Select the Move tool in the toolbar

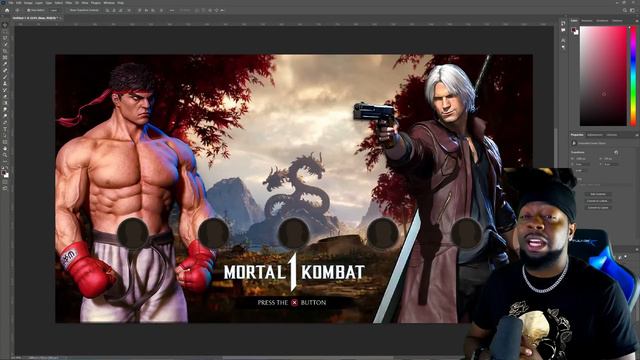[x=5, y=25]
